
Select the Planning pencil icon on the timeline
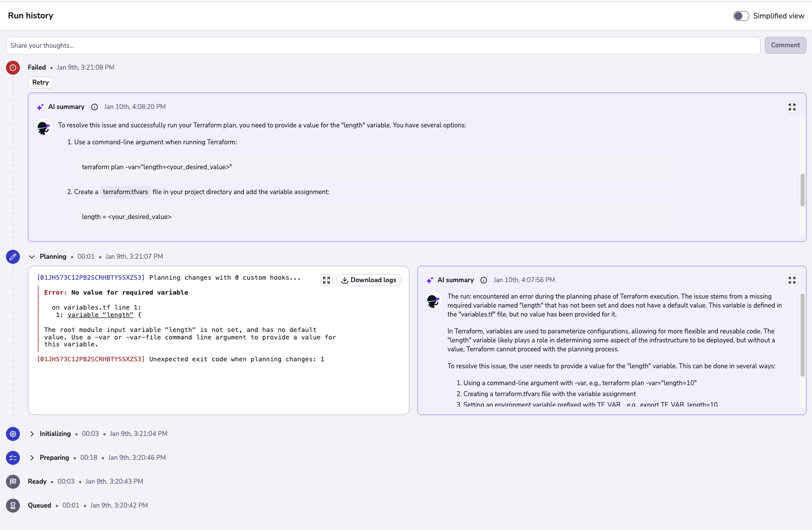click(13, 257)
